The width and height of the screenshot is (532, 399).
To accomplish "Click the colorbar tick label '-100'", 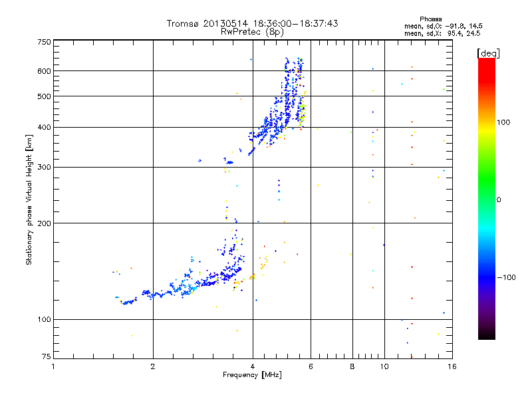I will 507,277.
